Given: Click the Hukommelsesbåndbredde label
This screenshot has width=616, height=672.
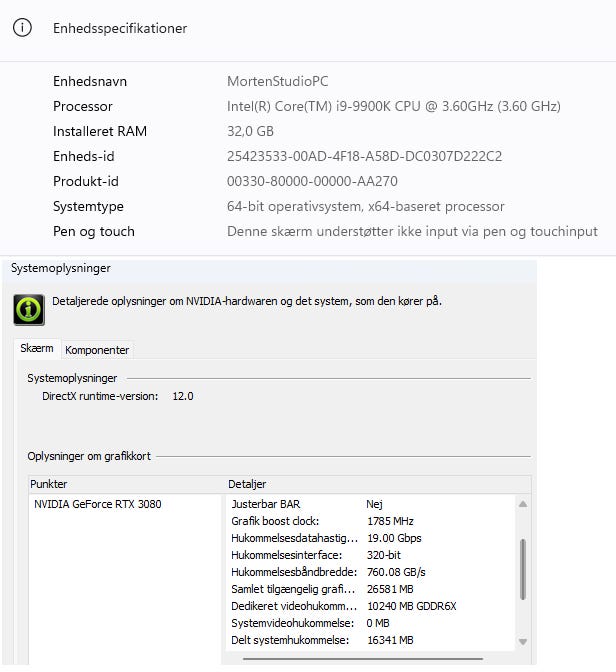Looking at the screenshot, I should pos(294,572).
